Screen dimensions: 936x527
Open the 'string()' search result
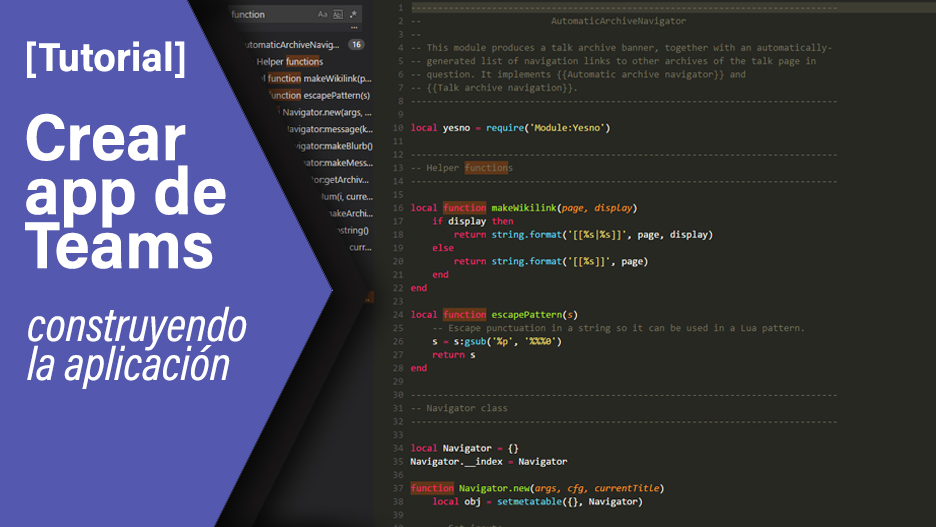352,230
